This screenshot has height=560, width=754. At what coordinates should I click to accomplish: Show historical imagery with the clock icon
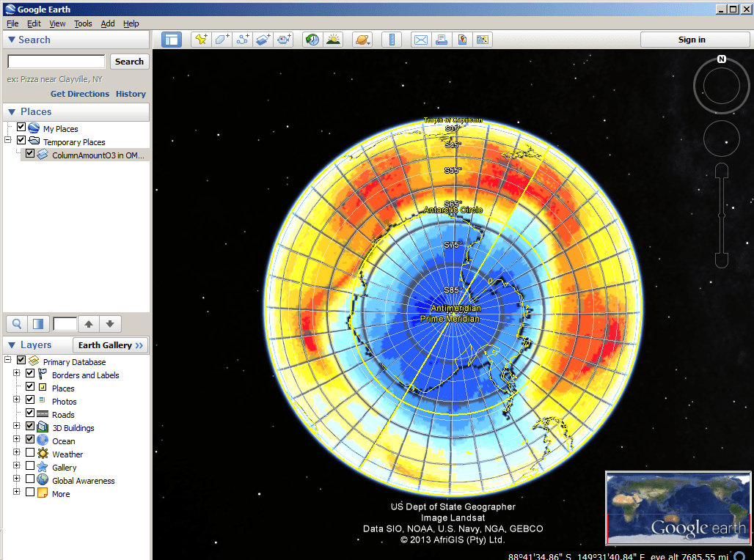(x=311, y=39)
